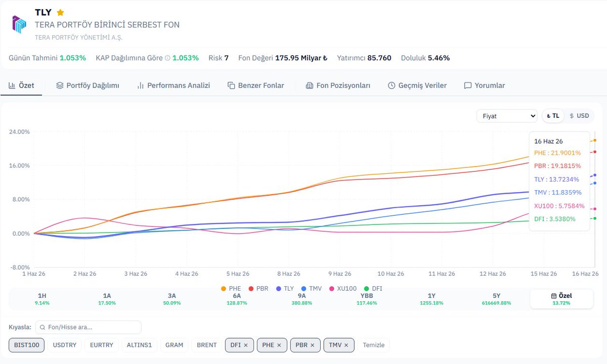Click the 1 Haz 26 x-axis label
Screen dimensions: 607x364
[33, 274]
